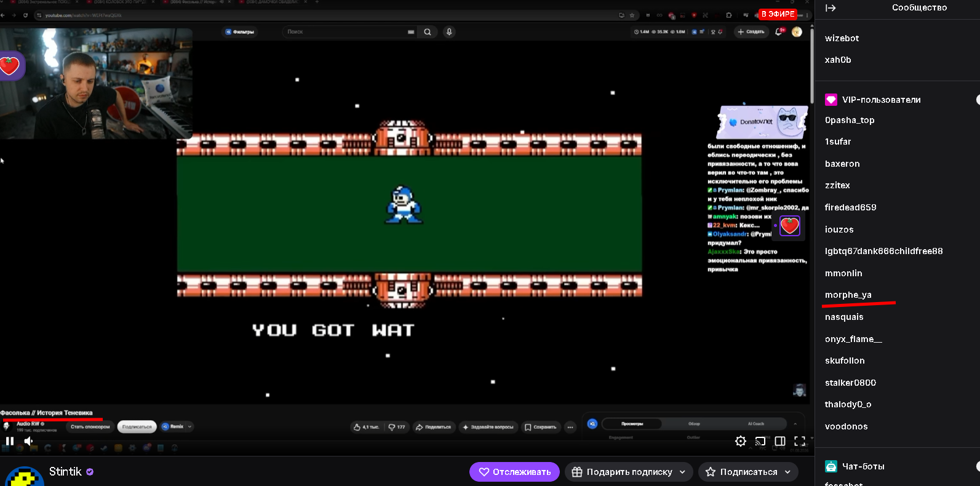The image size is (980, 486).
Task: Click the YouTube Создать button
Action: coord(751,32)
